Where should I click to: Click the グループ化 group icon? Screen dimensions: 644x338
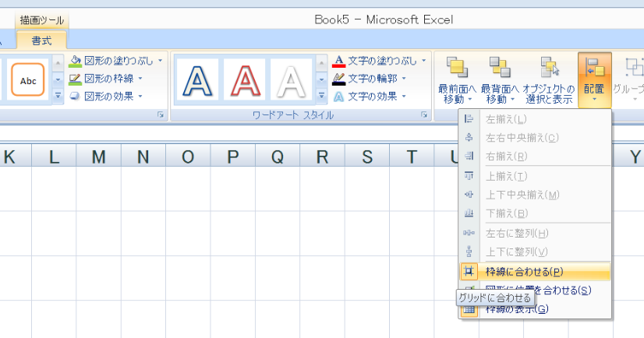pyautogui.click(x=633, y=67)
